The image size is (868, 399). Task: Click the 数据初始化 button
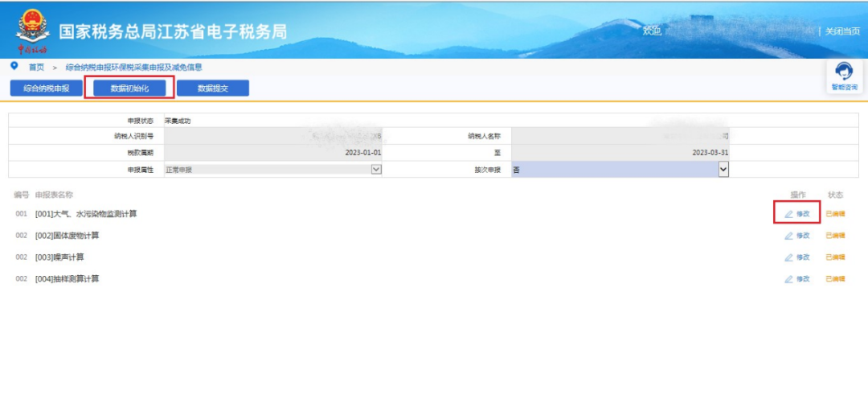129,88
